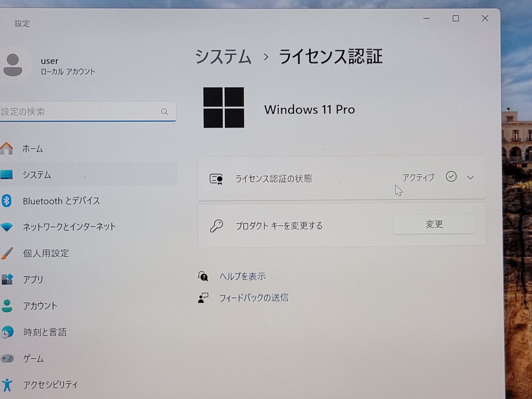Open アプリ settings section
Viewport: 532px width, 399px height.
coord(88,280)
